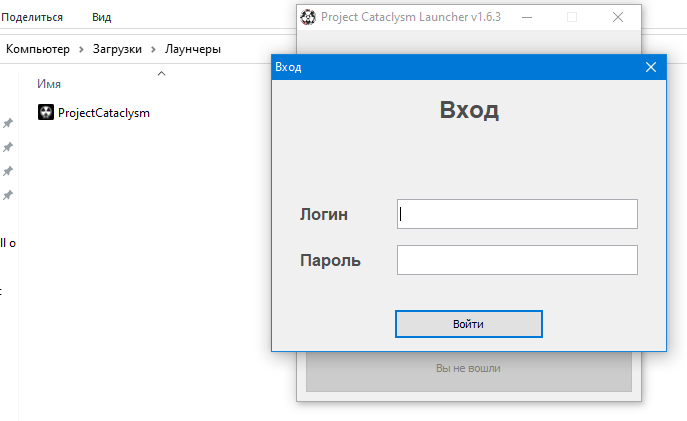687x421 pixels.
Task: Select the ProjectCataclysm file icon
Action: coord(46,112)
